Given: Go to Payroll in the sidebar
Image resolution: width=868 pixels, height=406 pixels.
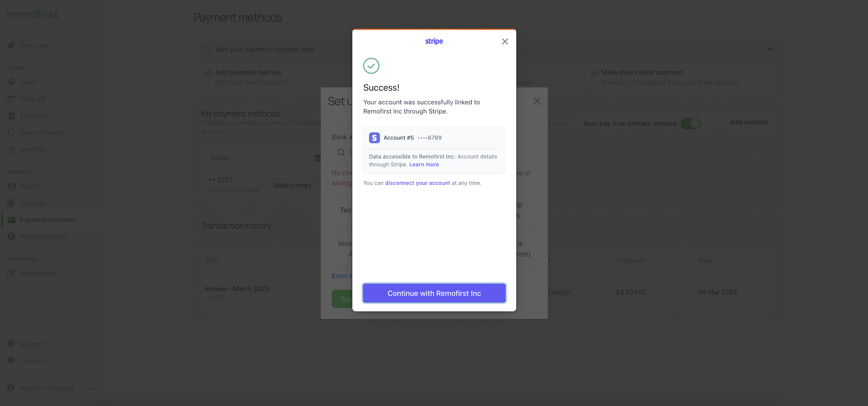Looking at the screenshot, I should click(x=30, y=186).
